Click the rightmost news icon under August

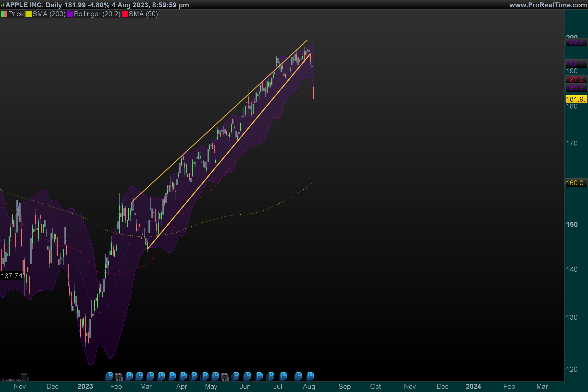click(x=310, y=376)
